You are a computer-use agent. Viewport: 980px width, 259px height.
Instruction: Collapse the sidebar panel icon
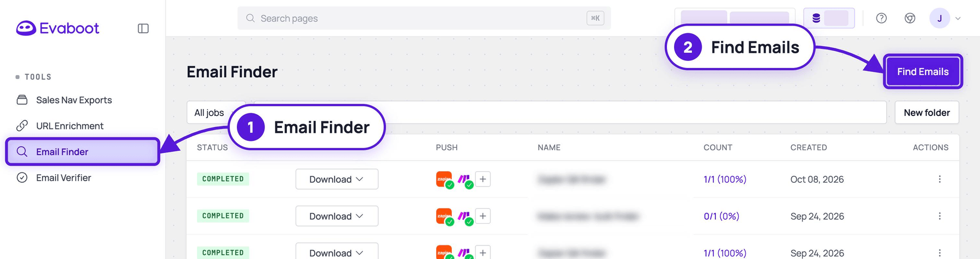tap(143, 28)
